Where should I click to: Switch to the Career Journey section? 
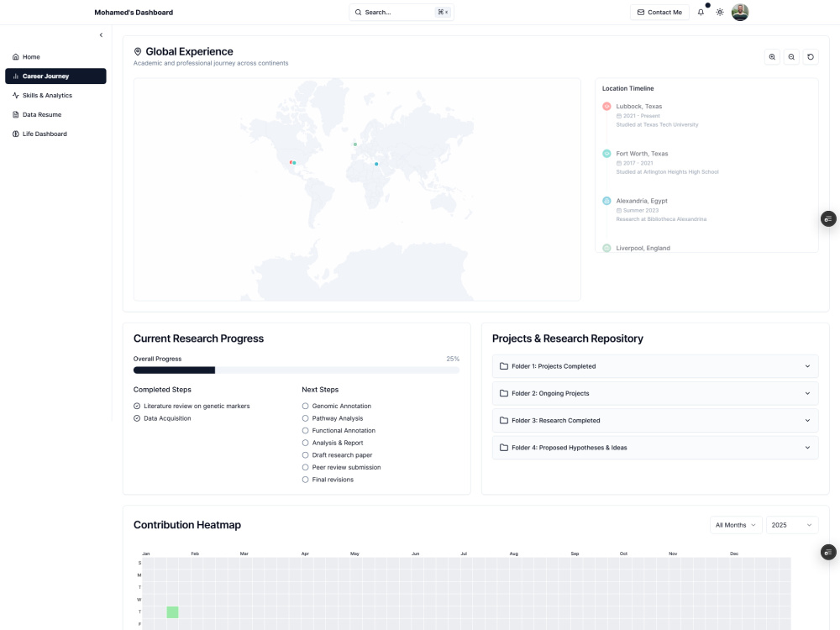click(x=46, y=76)
